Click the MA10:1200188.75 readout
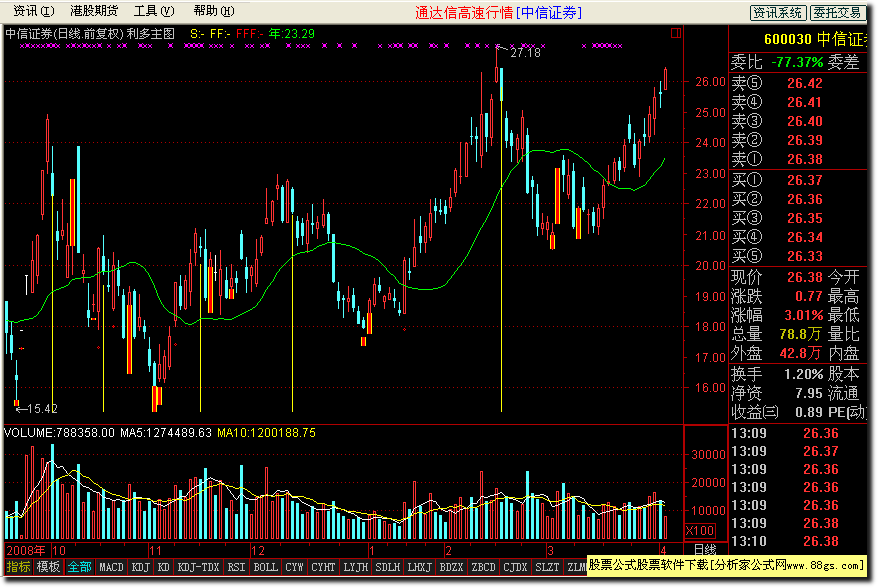The height and width of the screenshot is (588, 879). 266,433
